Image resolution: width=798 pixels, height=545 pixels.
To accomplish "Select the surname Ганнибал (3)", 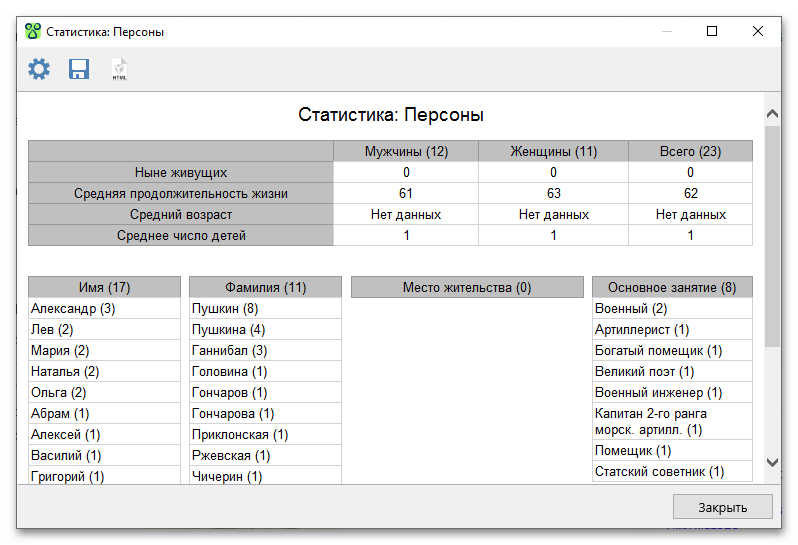I will (266, 351).
